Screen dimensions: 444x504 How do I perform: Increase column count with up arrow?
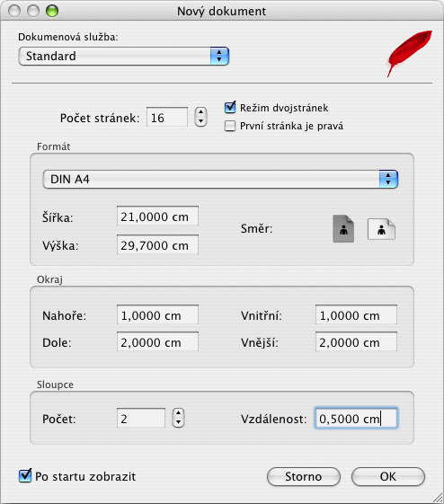point(179,413)
